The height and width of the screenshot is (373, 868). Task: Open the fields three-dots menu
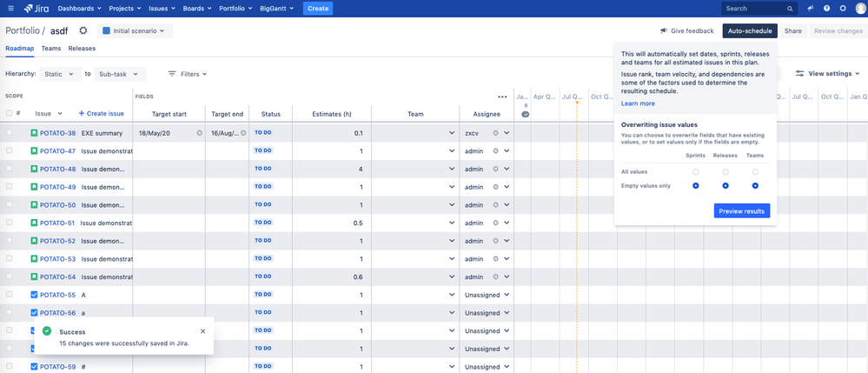pos(502,97)
